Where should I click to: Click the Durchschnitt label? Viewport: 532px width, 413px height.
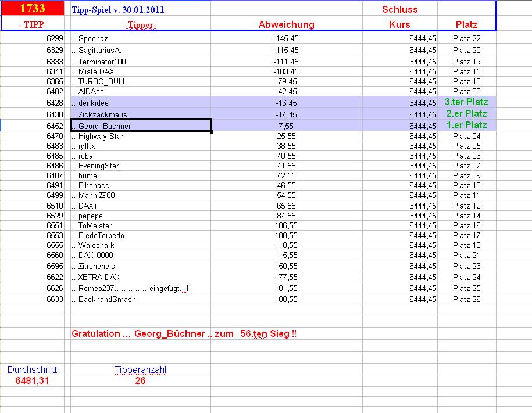coord(32,369)
